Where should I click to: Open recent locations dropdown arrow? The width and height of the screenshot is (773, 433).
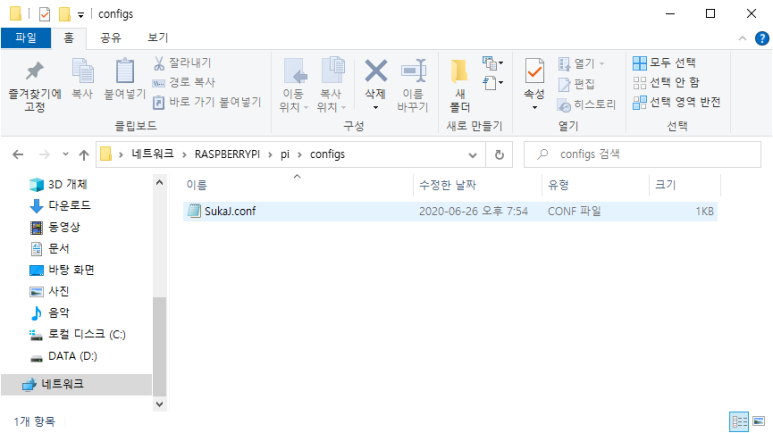66,154
